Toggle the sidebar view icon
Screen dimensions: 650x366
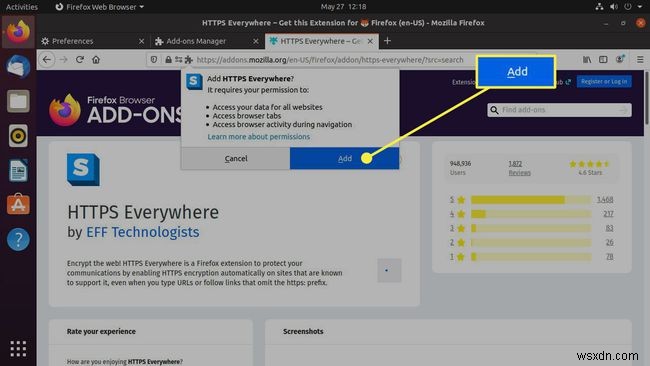tap(603, 60)
